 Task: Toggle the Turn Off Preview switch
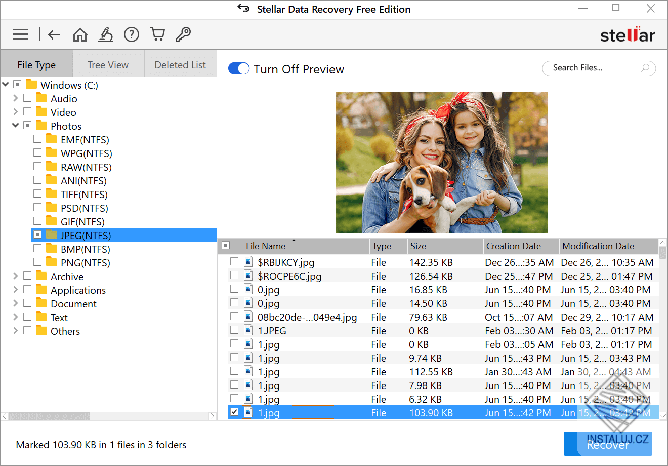click(x=239, y=68)
